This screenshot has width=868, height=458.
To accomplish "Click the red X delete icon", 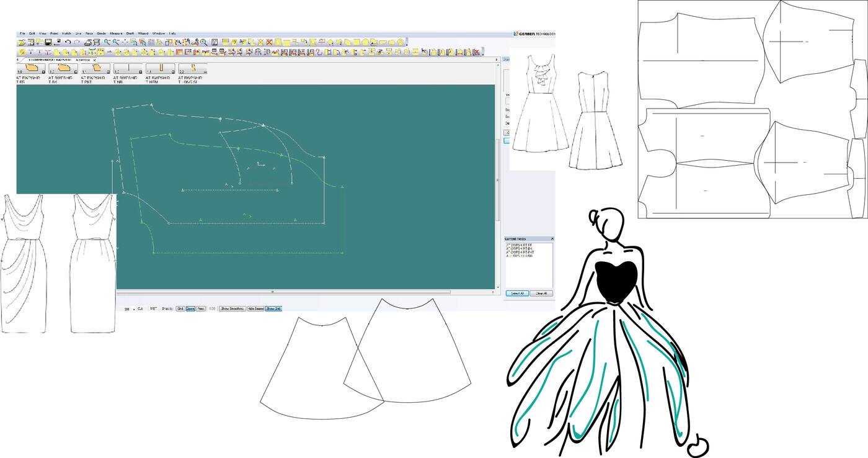I will 270,42.
